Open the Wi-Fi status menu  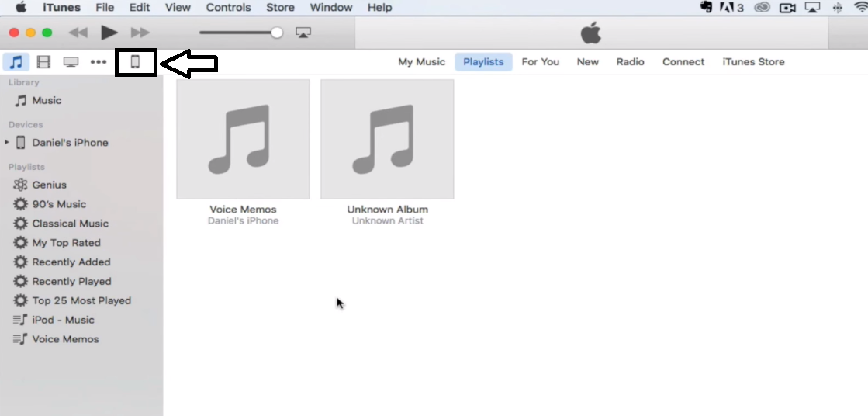(x=861, y=7)
